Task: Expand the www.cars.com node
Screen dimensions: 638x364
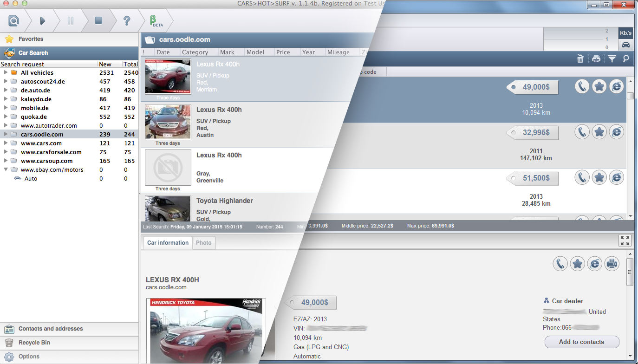Action: [6, 143]
